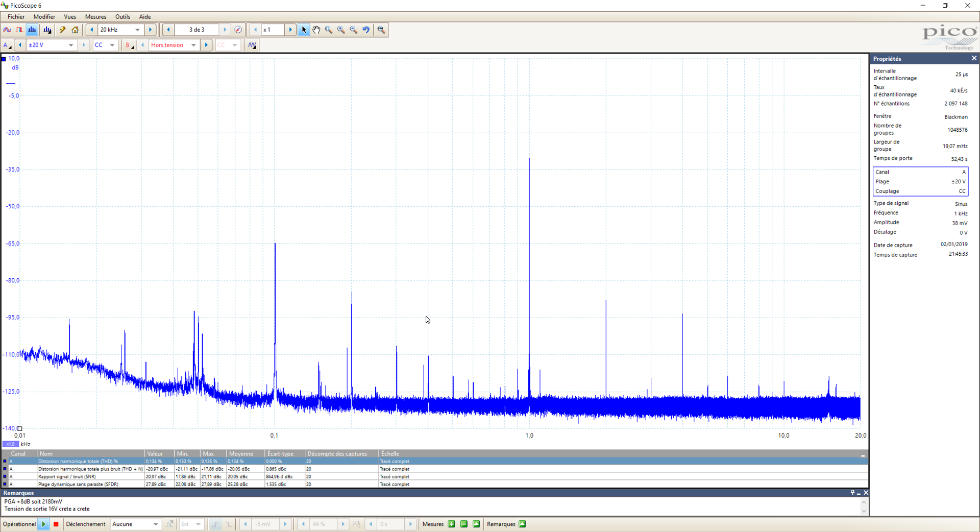The height and width of the screenshot is (532, 980).
Task: Increase the x1 zoom factor
Action: click(x=290, y=30)
